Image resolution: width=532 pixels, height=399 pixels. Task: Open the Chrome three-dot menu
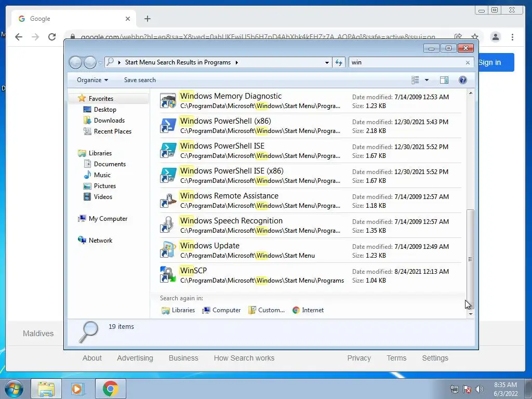pos(512,37)
